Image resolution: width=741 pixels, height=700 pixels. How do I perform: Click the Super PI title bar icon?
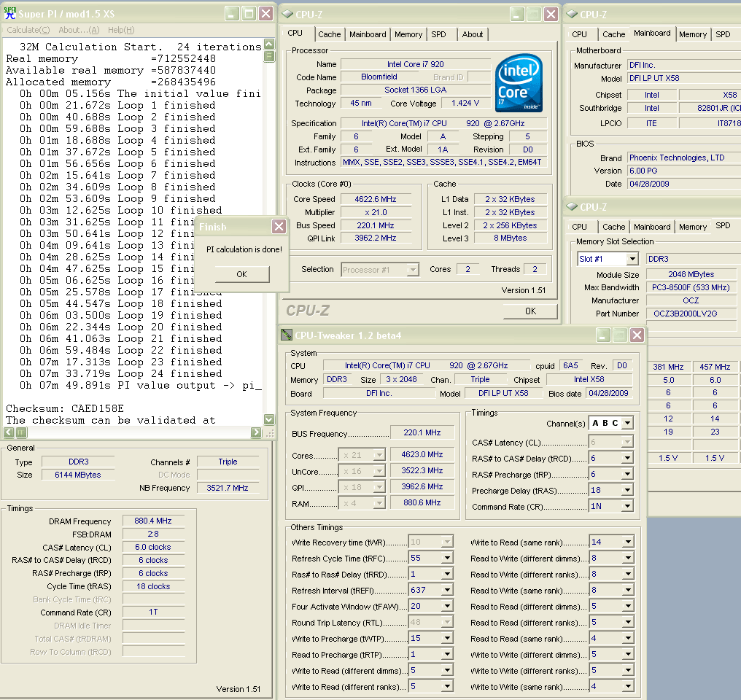point(10,14)
